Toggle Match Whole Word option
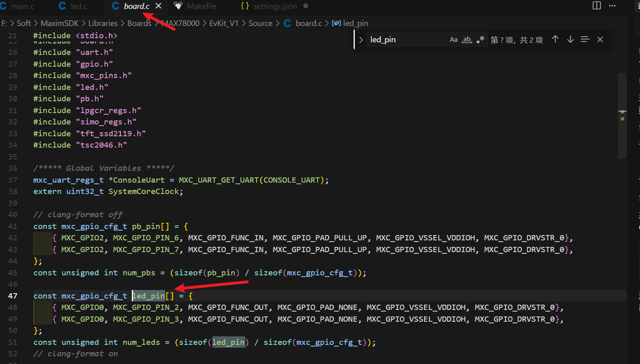The width and height of the screenshot is (640, 364). coord(467,39)
